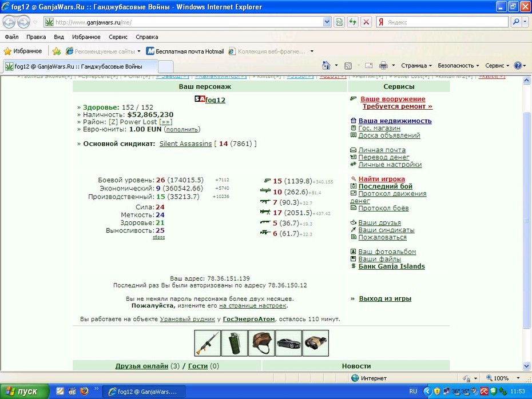Click the media clapper icon in quick launch

72,391
